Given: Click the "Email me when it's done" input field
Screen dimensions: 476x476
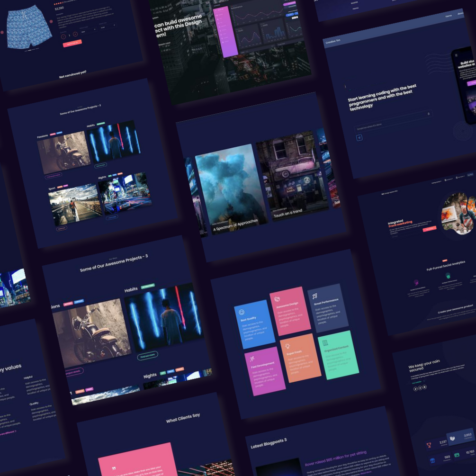Looking at the screenshot, I should 394,121.
